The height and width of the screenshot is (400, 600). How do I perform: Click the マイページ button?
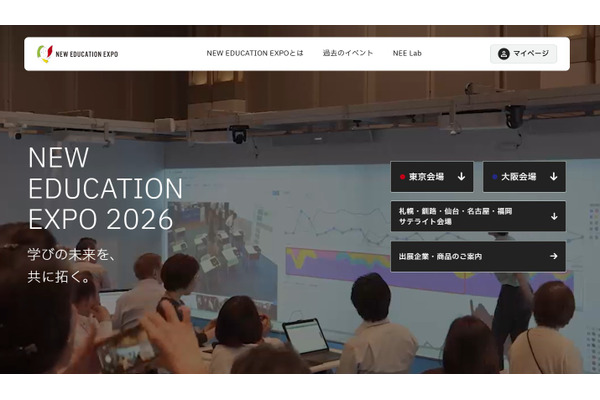tap(523, 54)
